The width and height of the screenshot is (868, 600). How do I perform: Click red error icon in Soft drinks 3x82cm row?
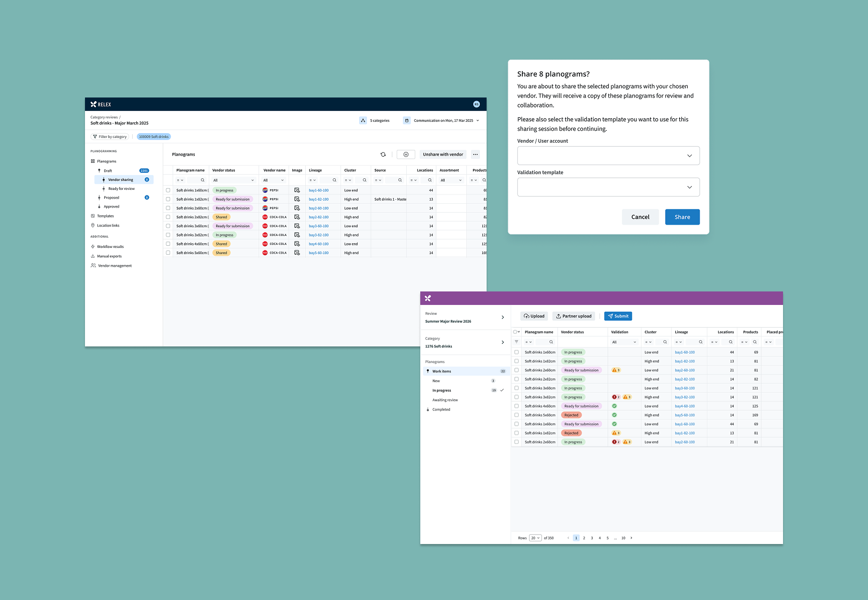tap(616, 397)
